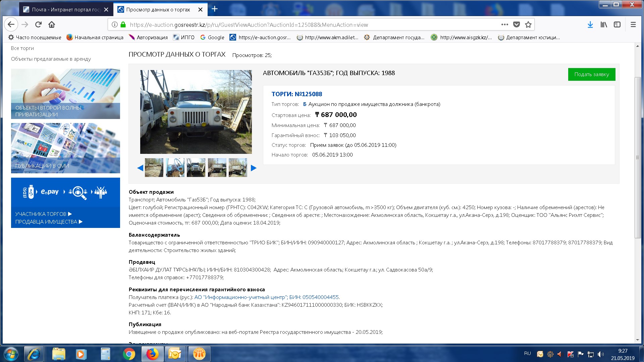Click the previous thumbnails left arrow
The height and width of the screenshot is (362, 644).
(x=140, y=168)
